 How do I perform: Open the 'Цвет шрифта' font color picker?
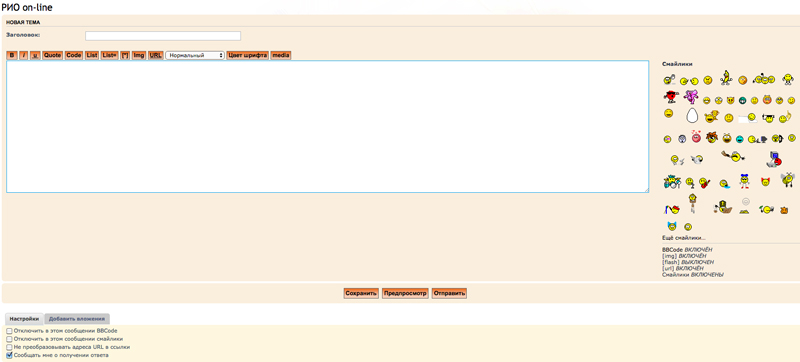click(247, 55)
